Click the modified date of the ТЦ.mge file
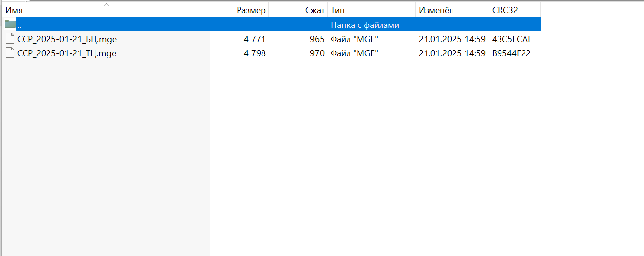This screenshot has height=256, width=644. (452, 53)
